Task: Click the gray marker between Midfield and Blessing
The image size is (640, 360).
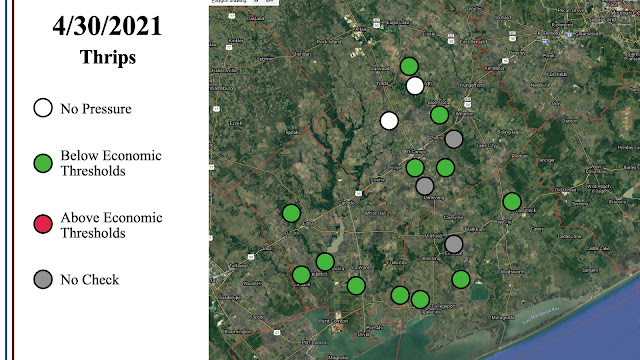Action: (453, 244)
